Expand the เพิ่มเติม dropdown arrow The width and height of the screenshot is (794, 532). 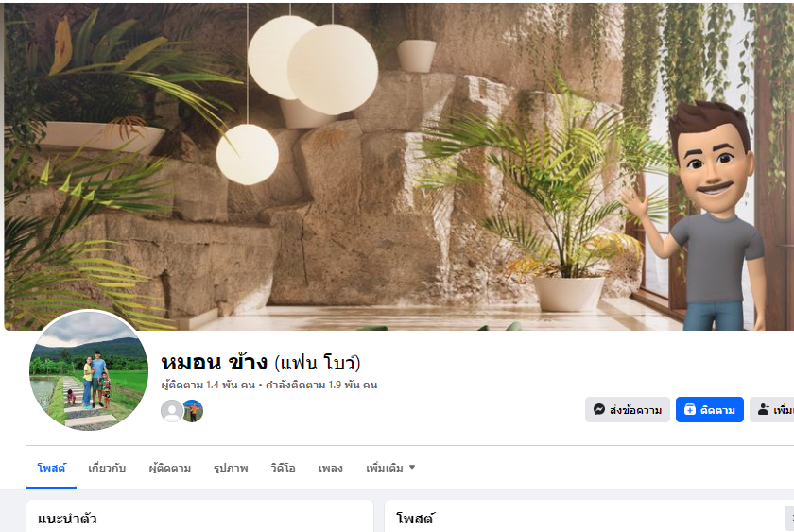(412, 467)
